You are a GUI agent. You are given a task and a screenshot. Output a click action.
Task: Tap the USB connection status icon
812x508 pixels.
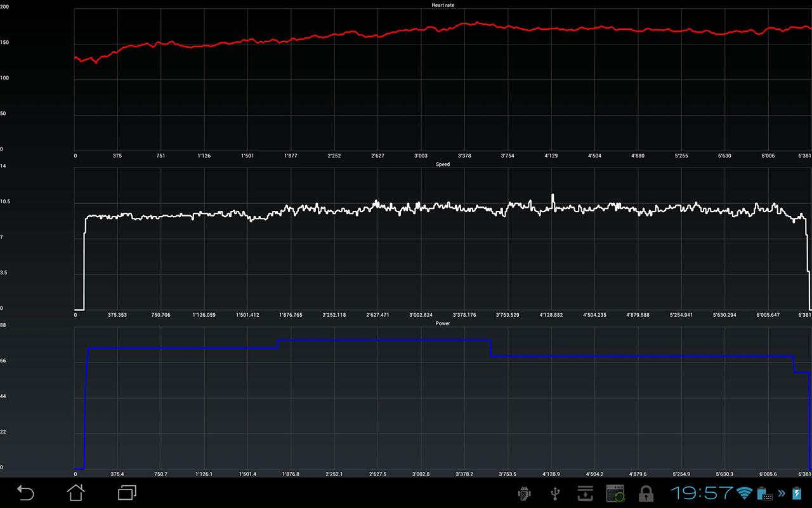pos(554,493)
